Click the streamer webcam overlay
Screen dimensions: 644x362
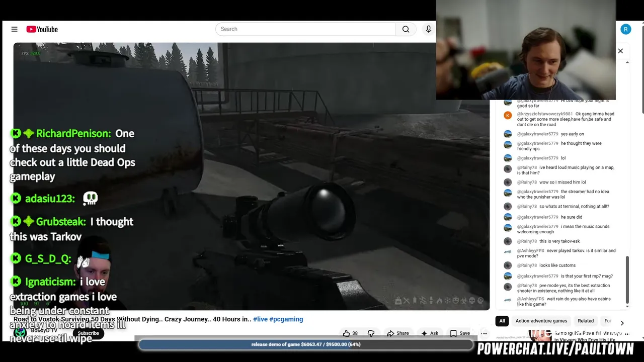pyautogui.click(x=526, y=50)
